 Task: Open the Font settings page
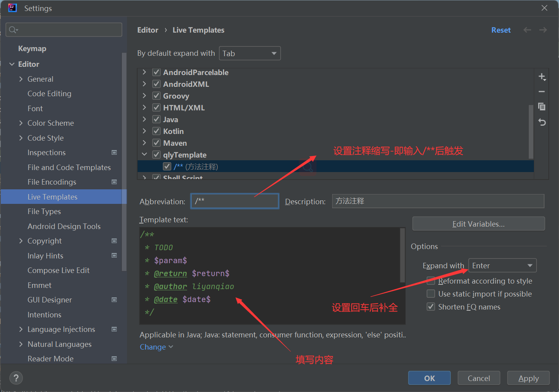[35, 108]
